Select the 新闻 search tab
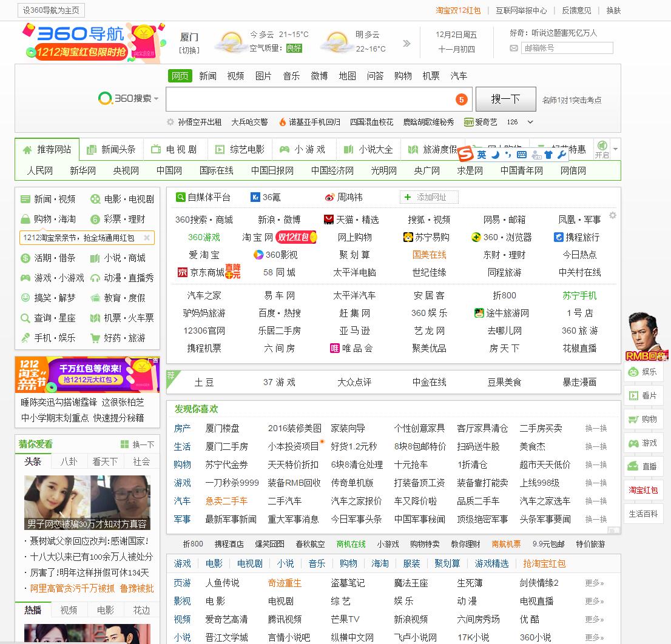The width and height of the screenshot is (671, 644). [x=207, y=76]
